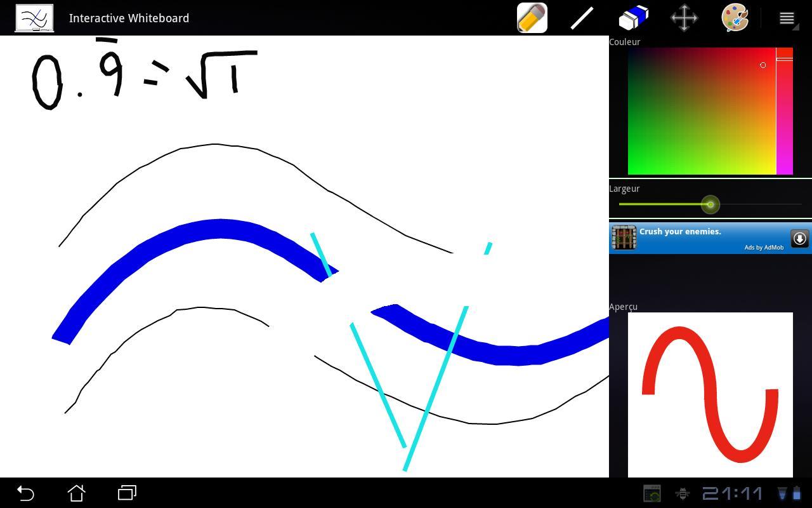The width and height of the screenshot is (812, 508).
Task: Click the Ads by AdMob label
Action: [x=764, y=247]
